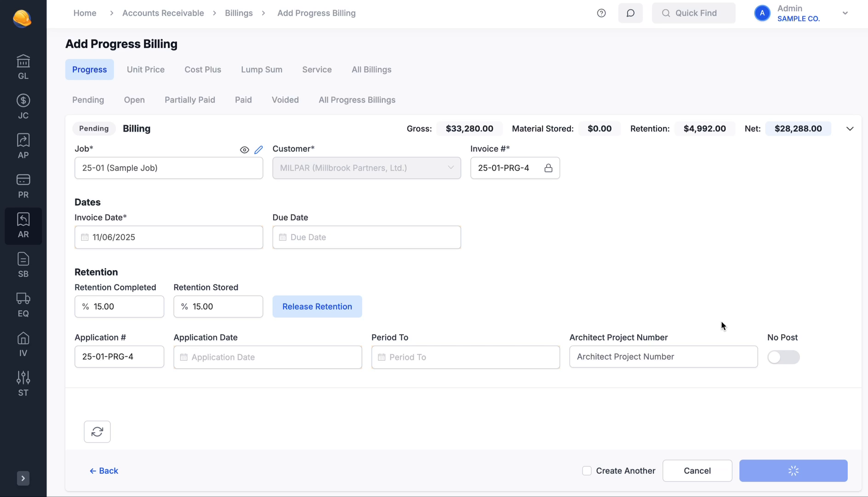This screenshot has width=868, height=497.
Task: Select the Partially Paid status tab
Action: pos(189,100)
